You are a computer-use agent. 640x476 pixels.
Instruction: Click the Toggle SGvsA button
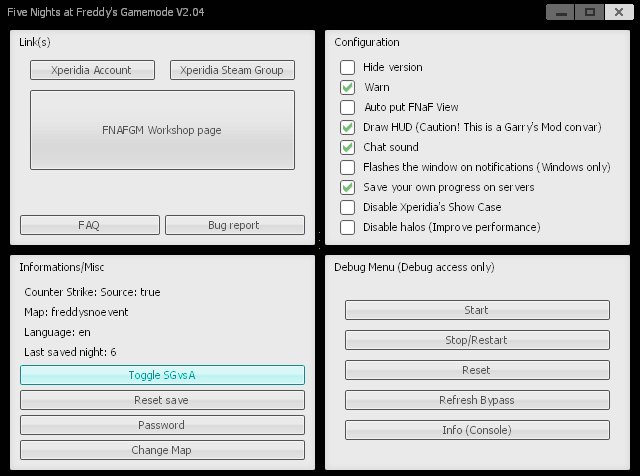[162, 375]
